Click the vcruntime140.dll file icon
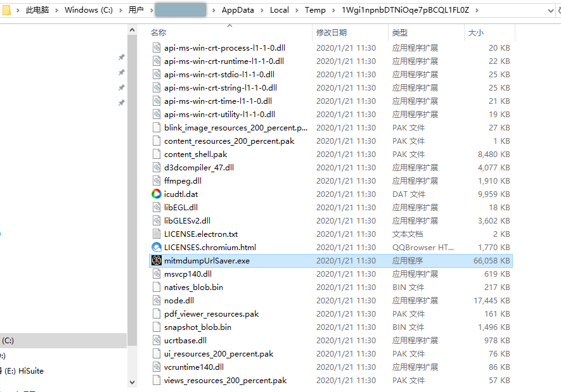561x392 pixels. pyautogui.click(x=157, y=367)
